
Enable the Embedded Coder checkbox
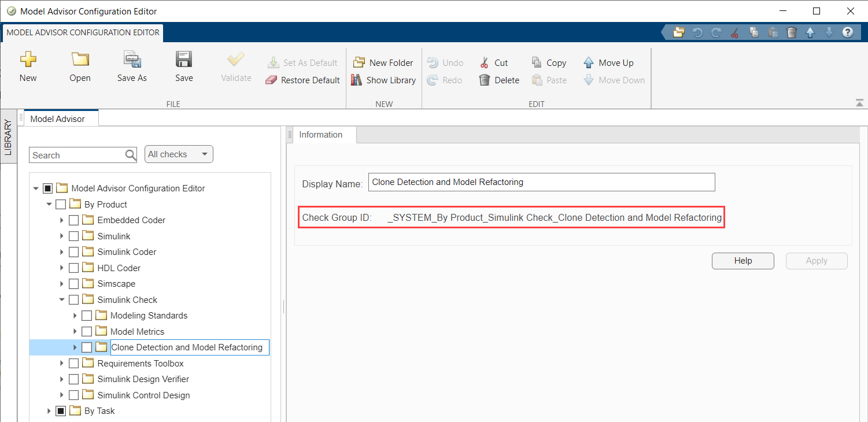tap(73, 220)
